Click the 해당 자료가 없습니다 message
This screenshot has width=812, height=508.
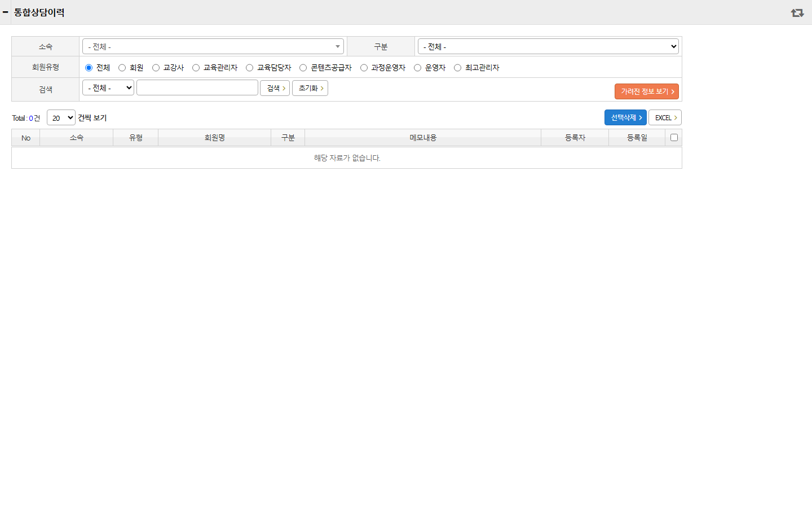(x=347, y=158)
